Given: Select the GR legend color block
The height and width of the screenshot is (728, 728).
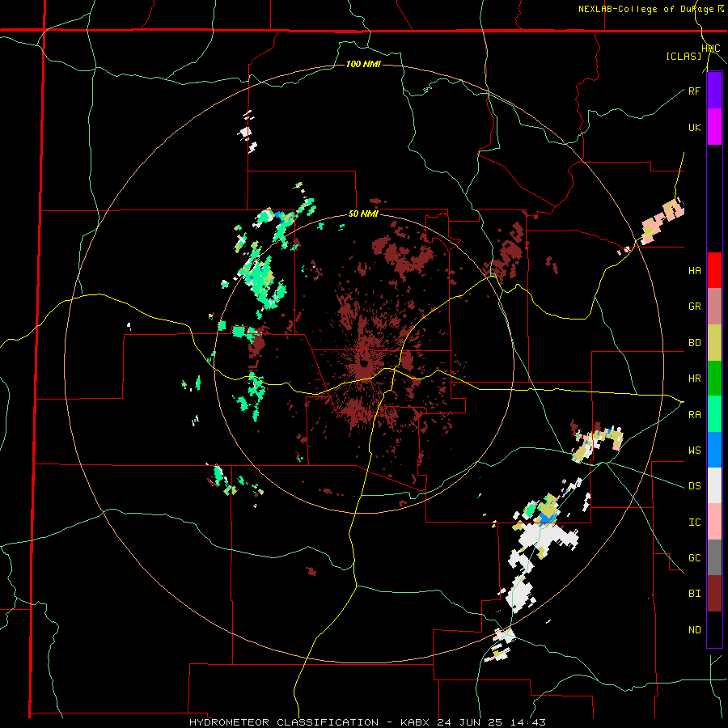Looking at the screenshot, I should tap(714, 307).
